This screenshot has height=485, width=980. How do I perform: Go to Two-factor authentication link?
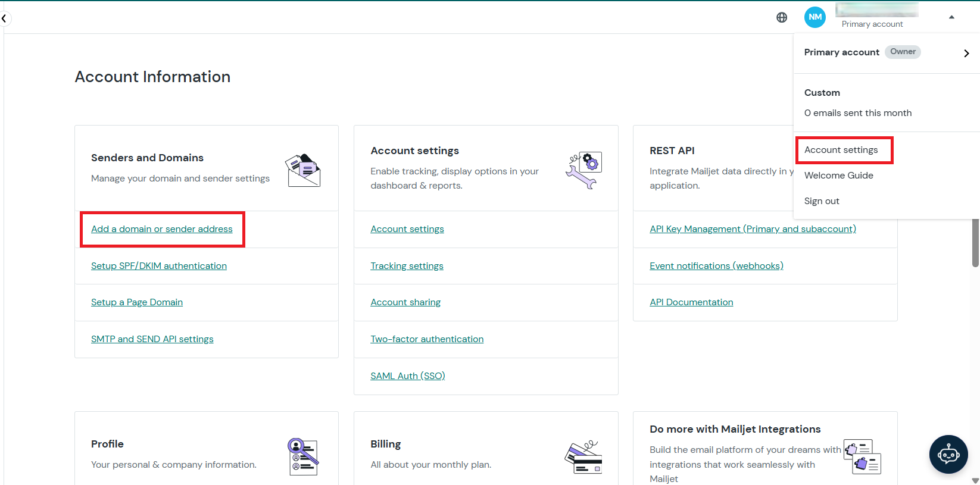(427, 339)
